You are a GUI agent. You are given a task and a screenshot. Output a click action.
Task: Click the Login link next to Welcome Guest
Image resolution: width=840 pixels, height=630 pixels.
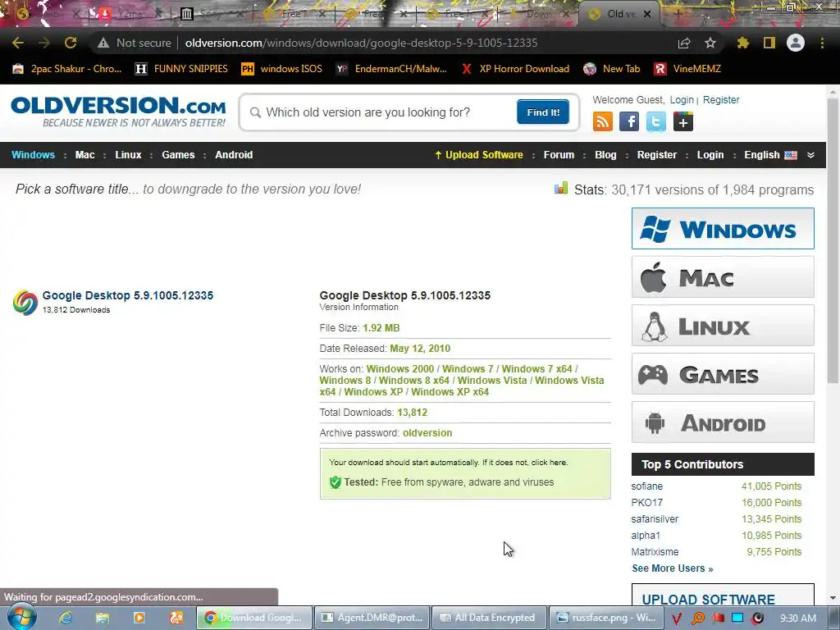pos(682,99)
